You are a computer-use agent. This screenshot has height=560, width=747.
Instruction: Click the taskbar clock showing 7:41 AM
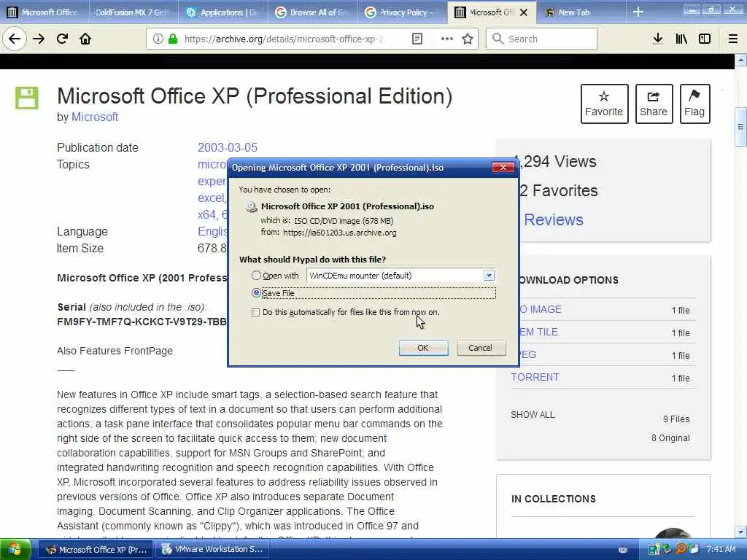[x=720, y=550]
